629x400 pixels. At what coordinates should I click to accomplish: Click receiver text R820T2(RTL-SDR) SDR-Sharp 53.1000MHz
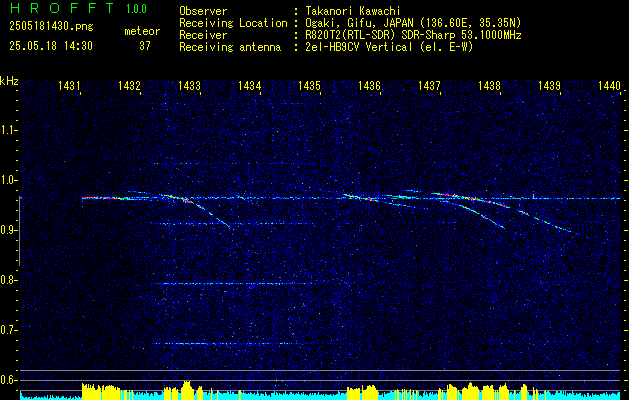click(413, 35)
